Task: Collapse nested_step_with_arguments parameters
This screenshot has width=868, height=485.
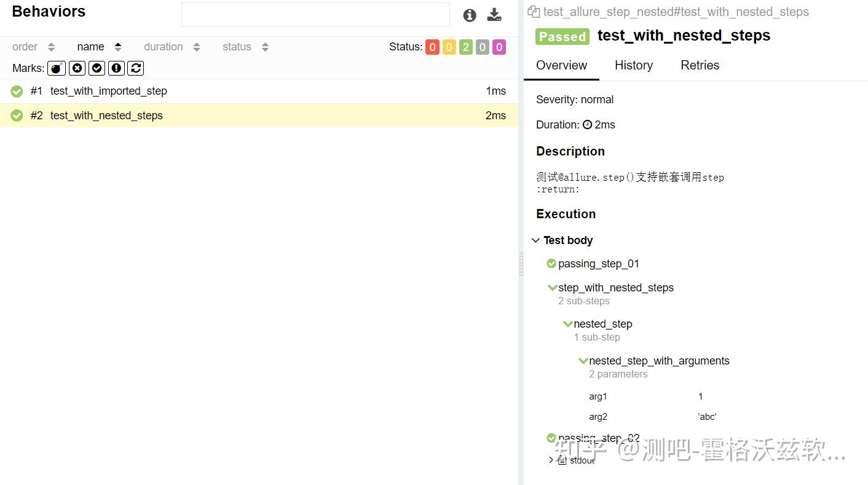Action: tap(654, 361)
